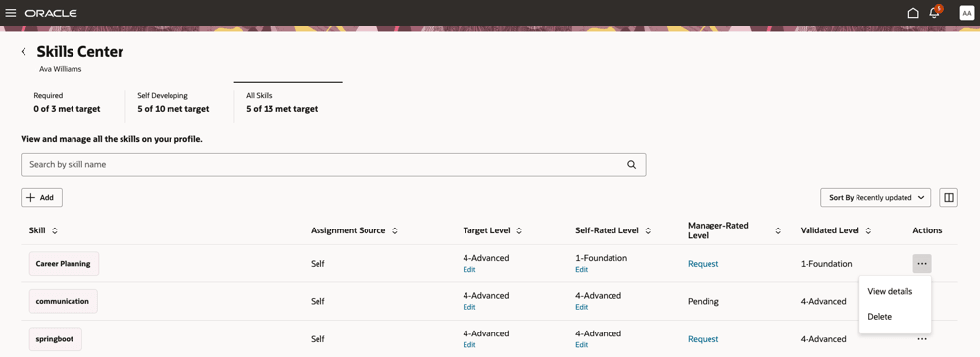
Task: Sort by Assignment Source column
Action: pos(394,230)
